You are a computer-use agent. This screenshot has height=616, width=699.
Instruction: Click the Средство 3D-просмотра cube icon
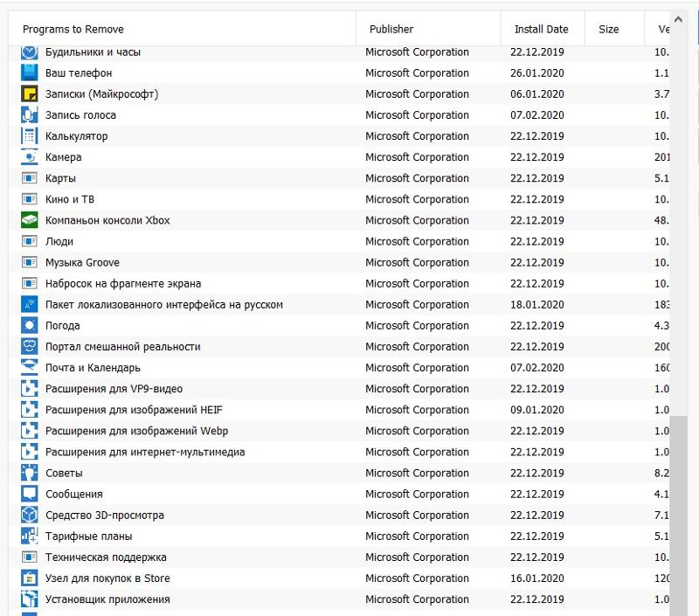click(x=29, y=515)
